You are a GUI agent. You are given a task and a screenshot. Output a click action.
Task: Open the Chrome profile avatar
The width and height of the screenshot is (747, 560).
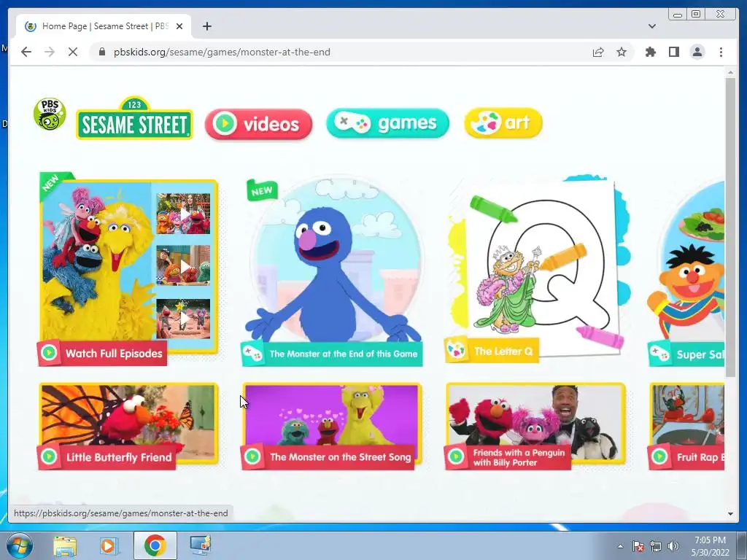pyautogui.click(x=697, y=52)
